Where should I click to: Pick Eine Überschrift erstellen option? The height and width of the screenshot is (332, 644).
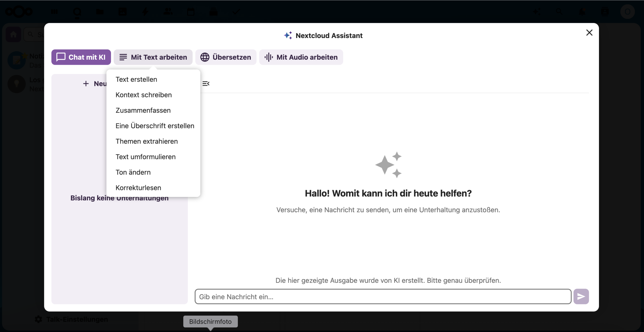click(x=155, y=126)
